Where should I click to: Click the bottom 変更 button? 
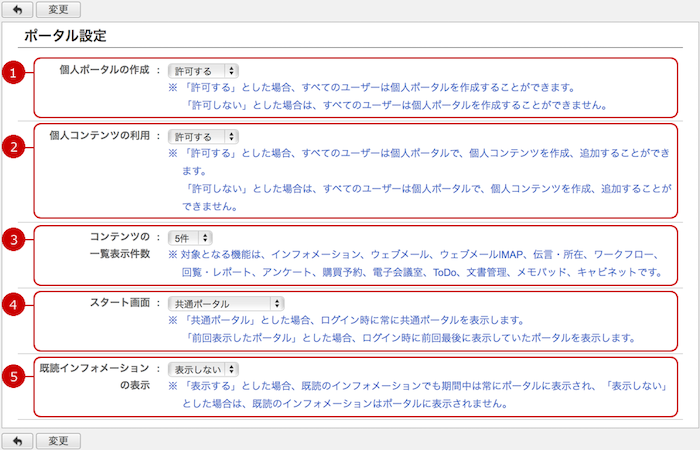[x=58, y=441]
